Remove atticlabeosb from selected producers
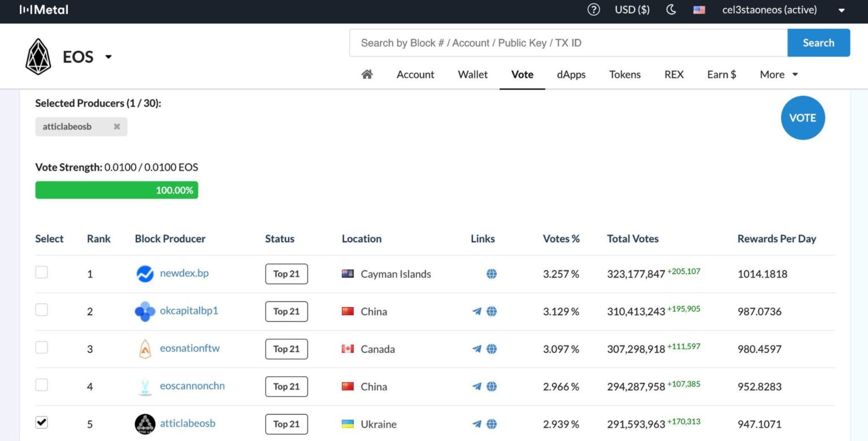Screen dimensions: 868x441 coord(116,126)
